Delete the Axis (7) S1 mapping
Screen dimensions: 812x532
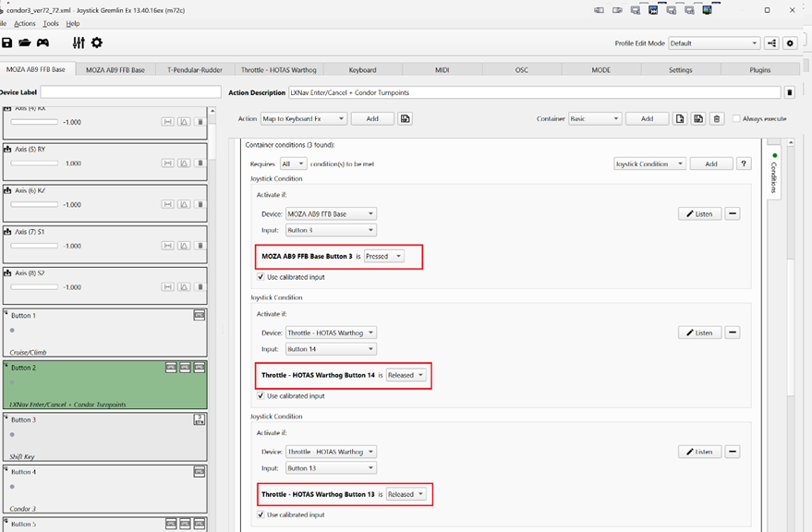coord(200,246)
